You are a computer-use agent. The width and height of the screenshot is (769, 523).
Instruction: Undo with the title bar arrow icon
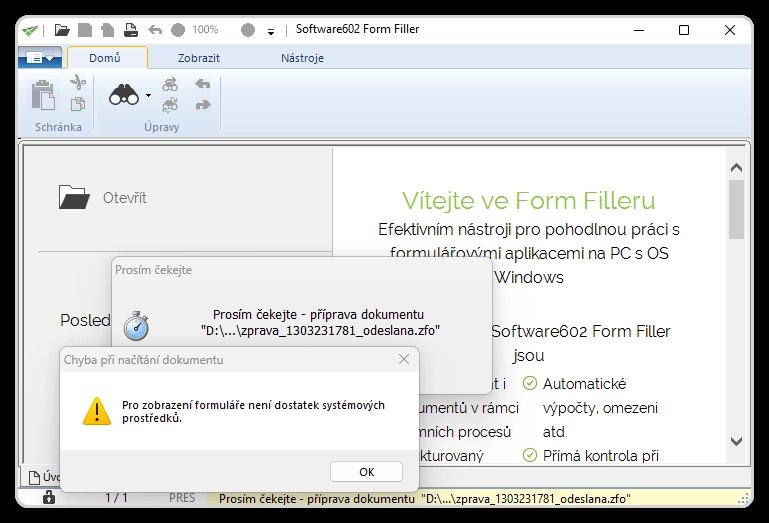coord(155,30)
